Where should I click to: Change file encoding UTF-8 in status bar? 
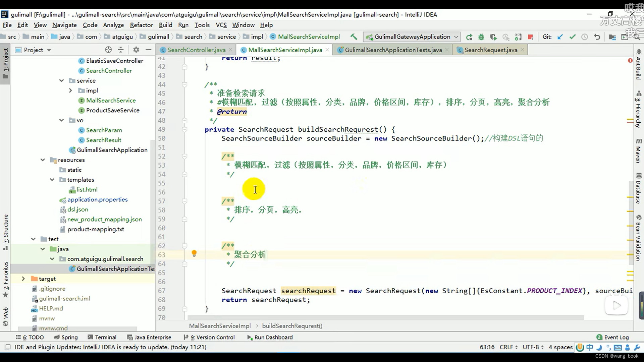point(533,347)
